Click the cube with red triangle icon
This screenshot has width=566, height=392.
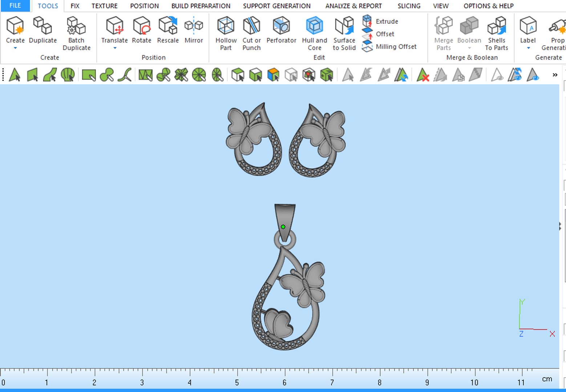click(309, 75)
